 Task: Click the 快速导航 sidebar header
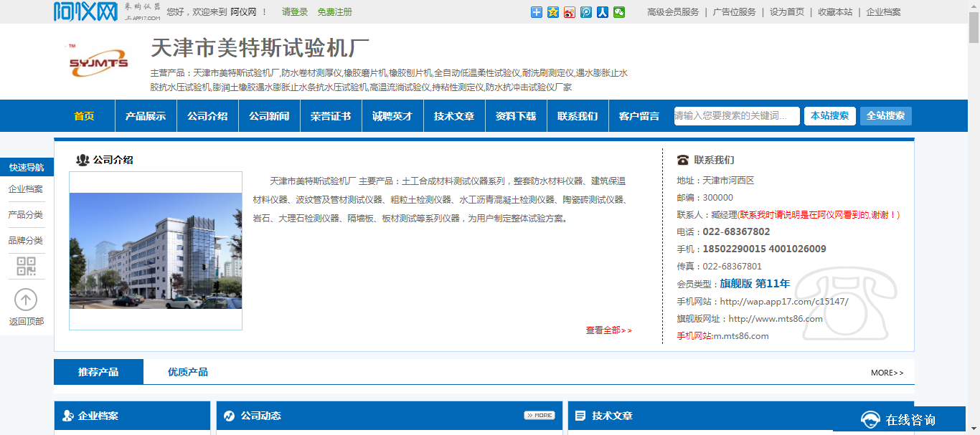(27, 168)
